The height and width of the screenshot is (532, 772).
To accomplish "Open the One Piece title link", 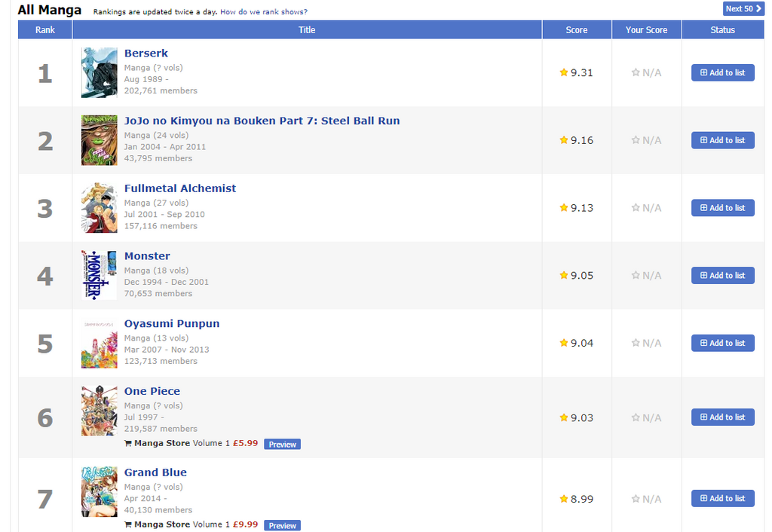I will pos(152,391).
